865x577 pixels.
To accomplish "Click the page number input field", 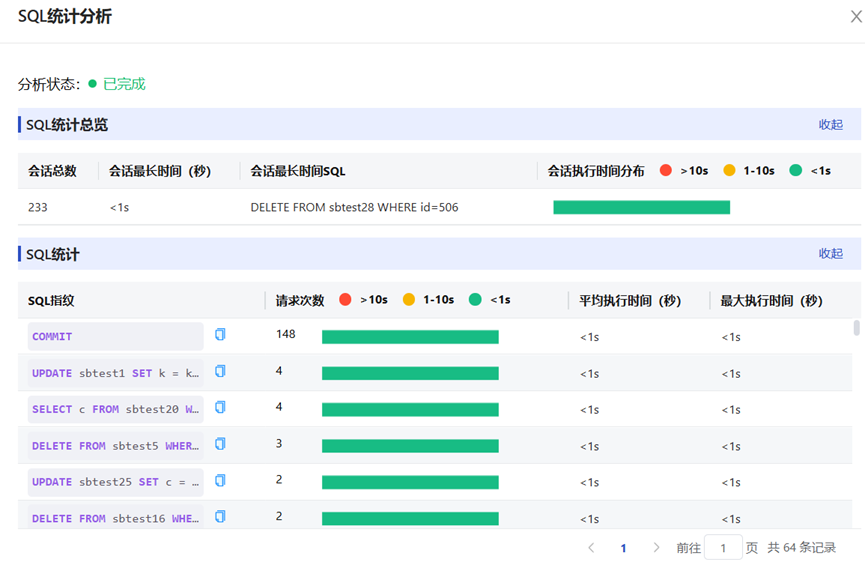I will pos(723,548).
